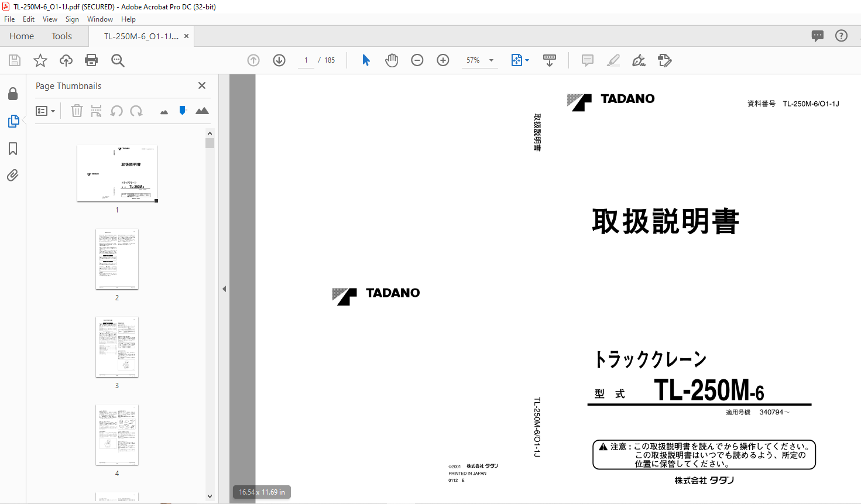
Task: Open the Attachments paperclip panel
Action: click(13, 175)
